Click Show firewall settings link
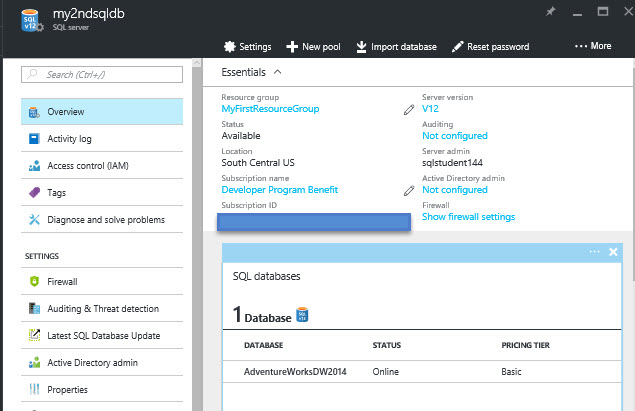This screenshot has width=635, height=411. (x=468, y=217)
